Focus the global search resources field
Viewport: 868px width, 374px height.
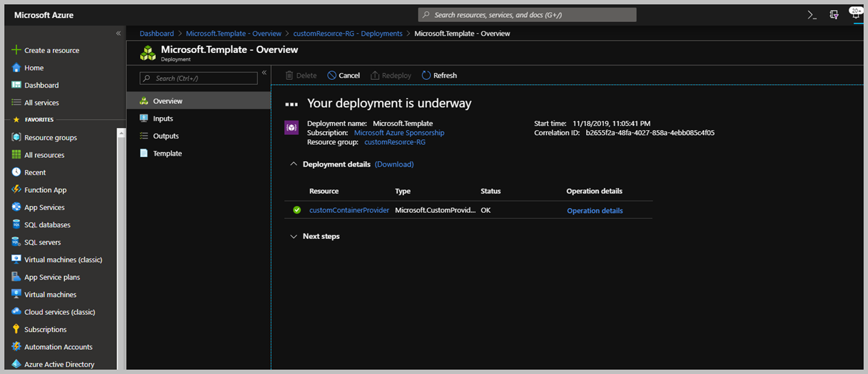(527, 14)
